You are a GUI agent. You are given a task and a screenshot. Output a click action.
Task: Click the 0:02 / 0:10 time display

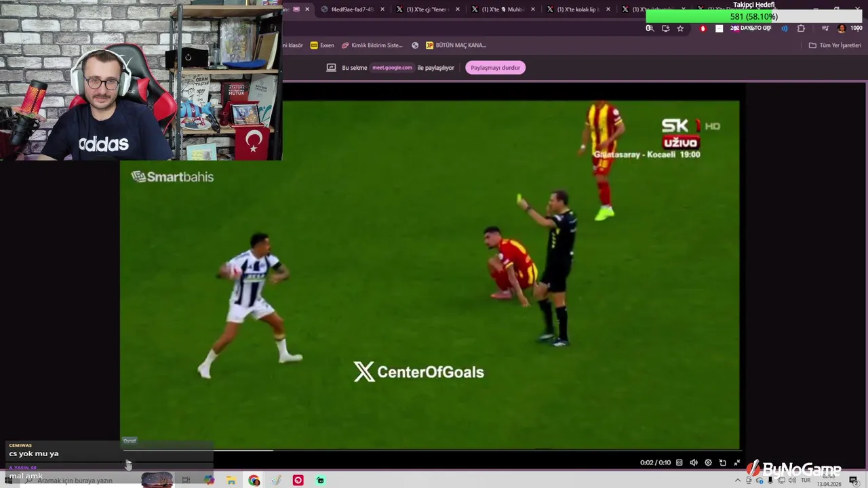[655, 463]
